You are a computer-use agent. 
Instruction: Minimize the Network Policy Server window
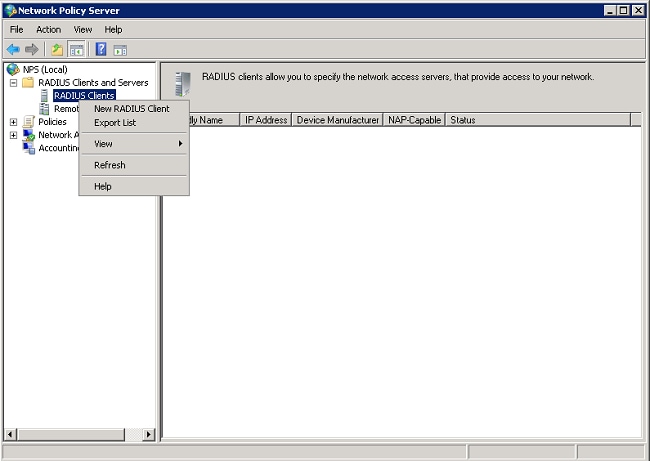[x=609, y=10]
